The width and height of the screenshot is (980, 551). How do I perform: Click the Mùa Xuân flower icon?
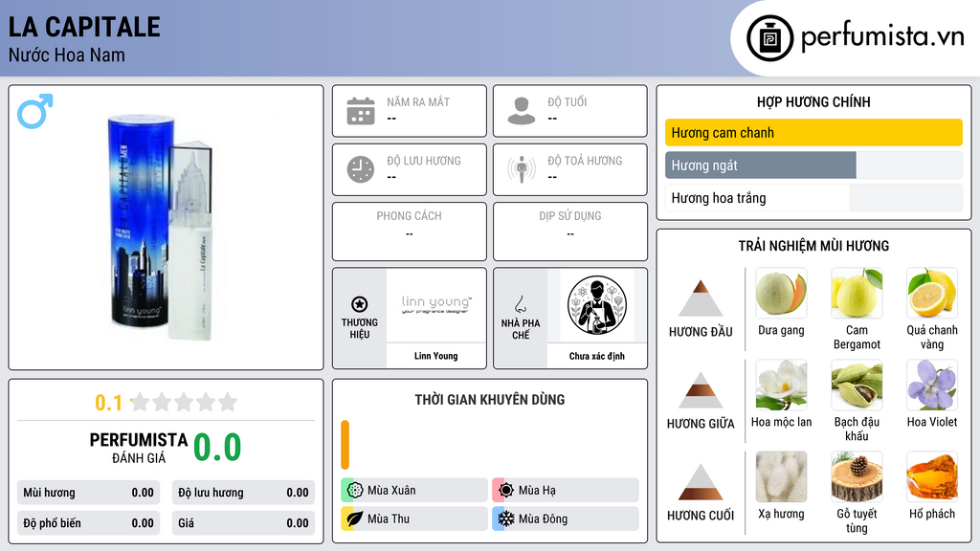[x=355, y=491]
